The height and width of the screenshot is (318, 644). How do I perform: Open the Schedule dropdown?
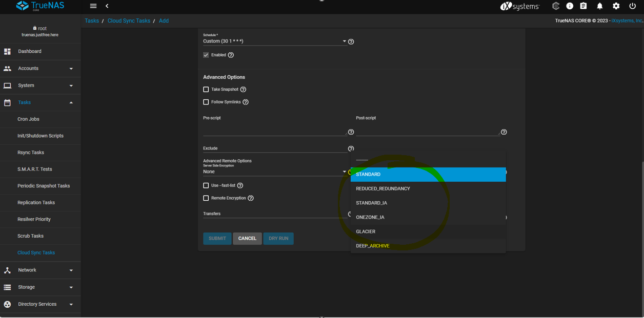[x=274, y=41]
